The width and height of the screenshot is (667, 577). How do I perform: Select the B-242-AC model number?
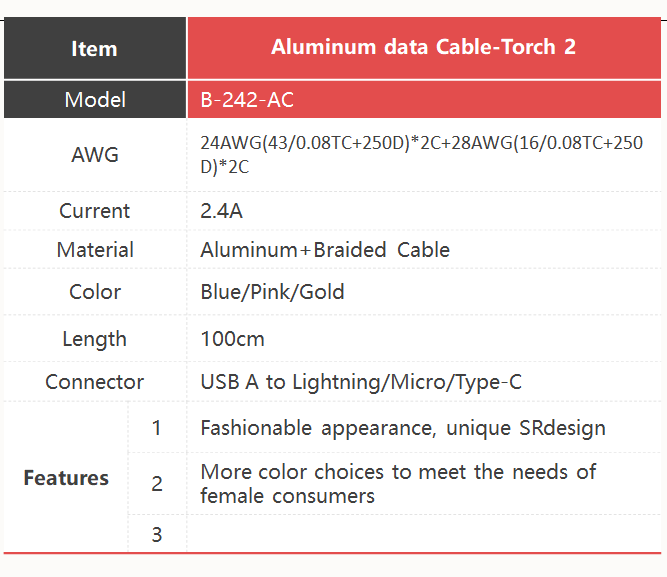pyautogui.click(x=247, y=100)
